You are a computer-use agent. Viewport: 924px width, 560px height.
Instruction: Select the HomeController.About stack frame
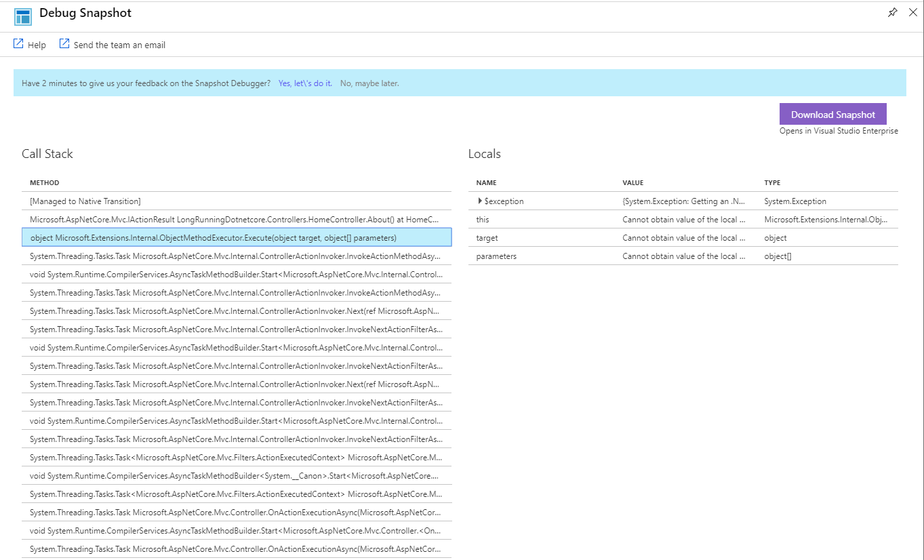coord(237,218)
